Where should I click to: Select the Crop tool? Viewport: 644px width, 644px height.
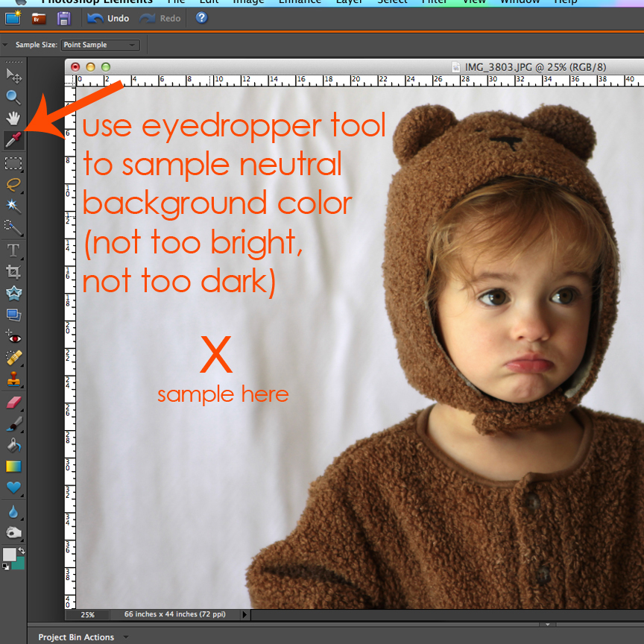[x=13, y=272]
